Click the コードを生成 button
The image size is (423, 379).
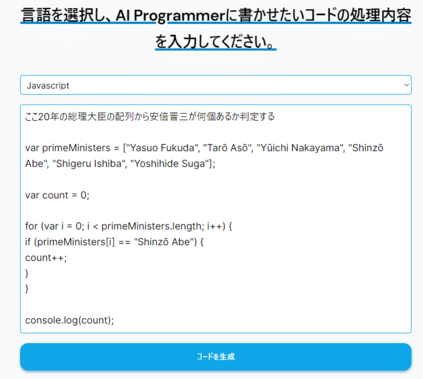pos(216,357)
